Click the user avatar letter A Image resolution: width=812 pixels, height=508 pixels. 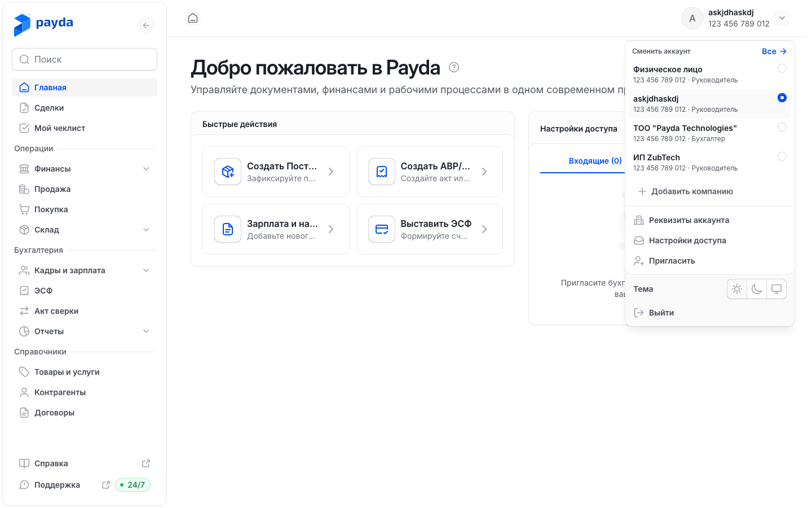(692, 18)
